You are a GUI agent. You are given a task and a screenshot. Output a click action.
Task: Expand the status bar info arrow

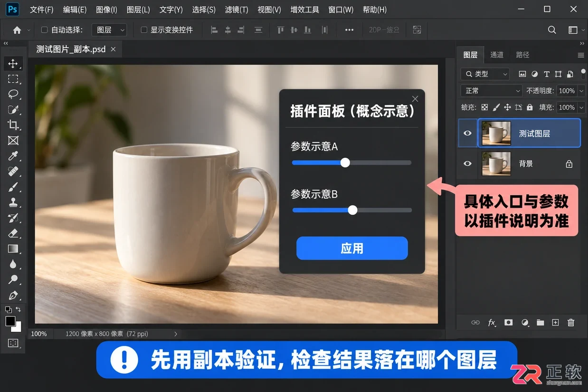pos(176,334)
